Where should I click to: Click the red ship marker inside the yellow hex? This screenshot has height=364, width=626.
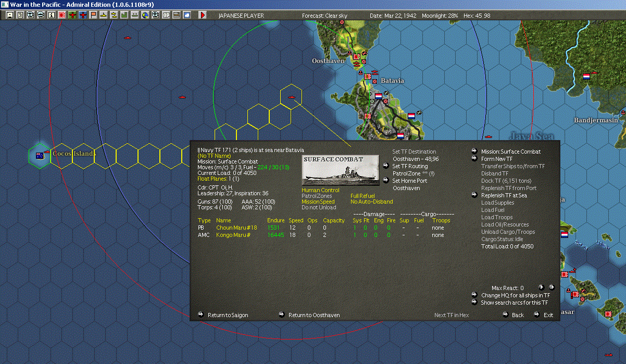[x=292, y=96]
